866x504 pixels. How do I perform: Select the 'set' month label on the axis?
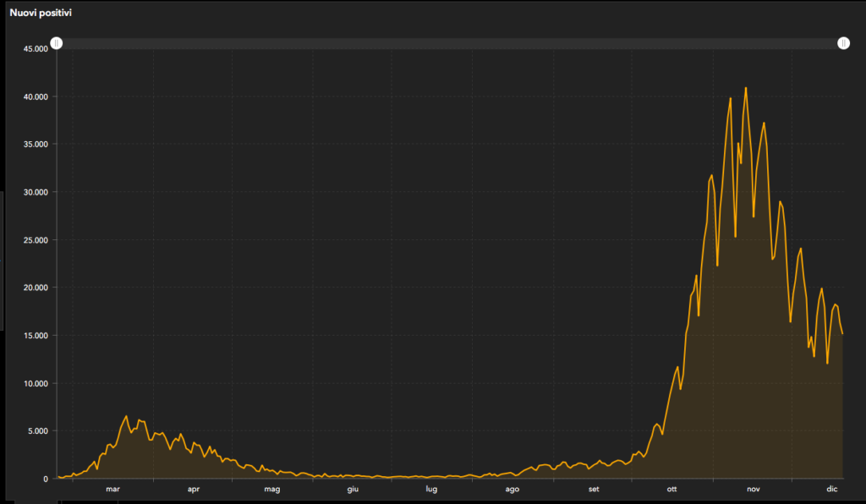(x=593, y=490)
